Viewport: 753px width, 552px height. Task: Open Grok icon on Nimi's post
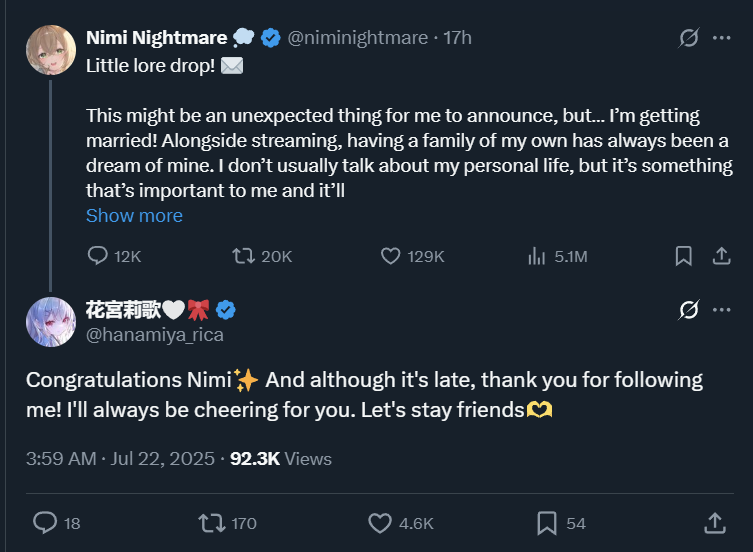click(688, 38)
